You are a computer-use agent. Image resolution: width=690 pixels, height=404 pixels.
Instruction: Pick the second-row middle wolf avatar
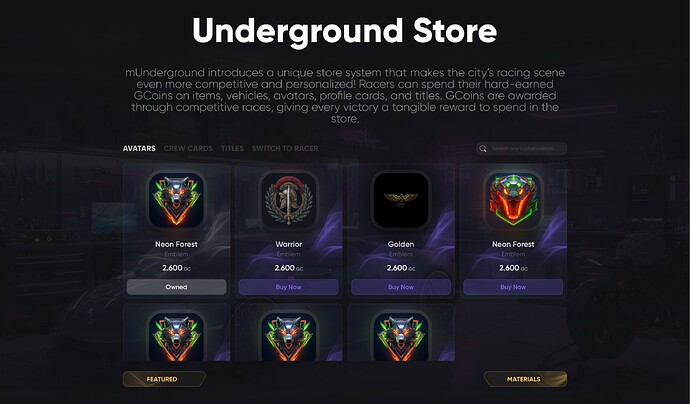(289, 336)
